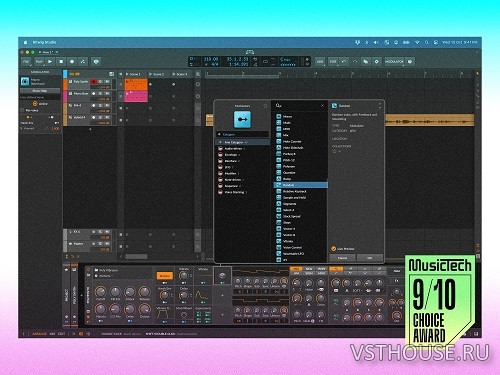Solo the Kick-4 track

[101, 106]
